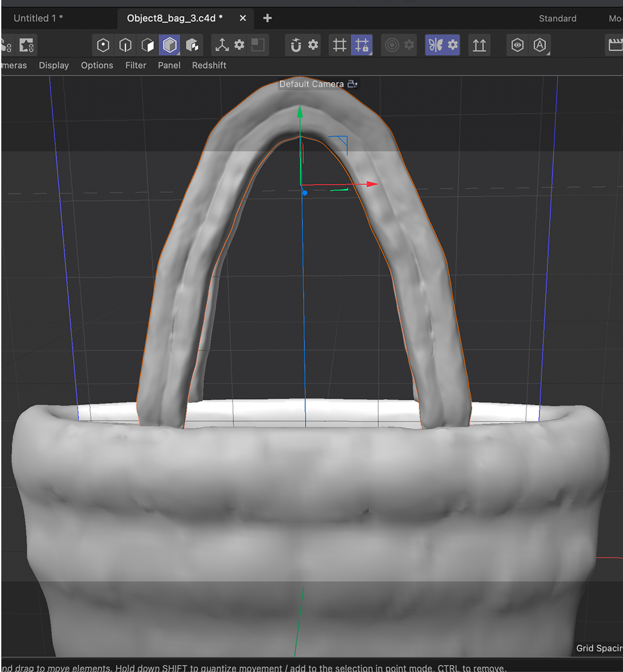Toggle the workplane grid icon
The height and width of the screenshot is (672, 623).
(x=339, y=45)
